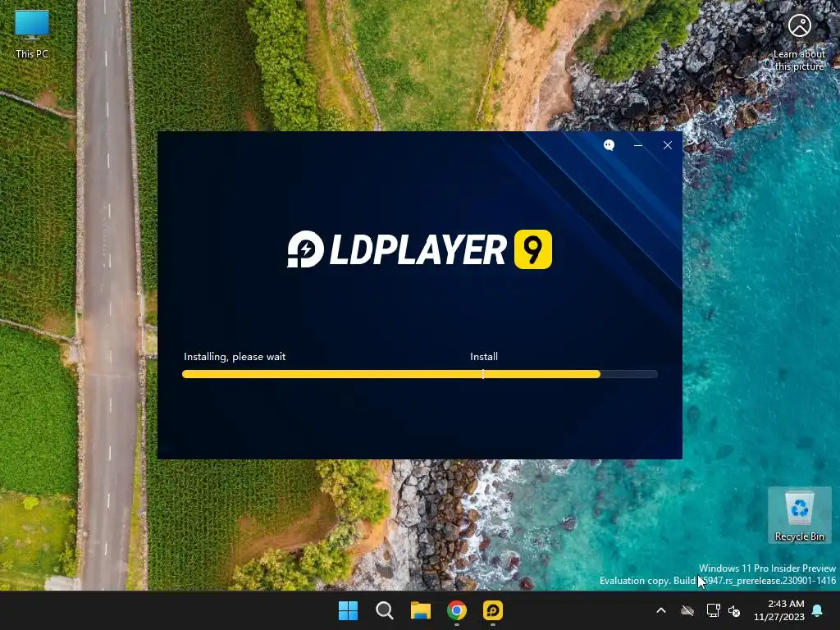Click the 'Installing, please wait' status text
This screenshot has height=630, width=840.
click(235, 356)
